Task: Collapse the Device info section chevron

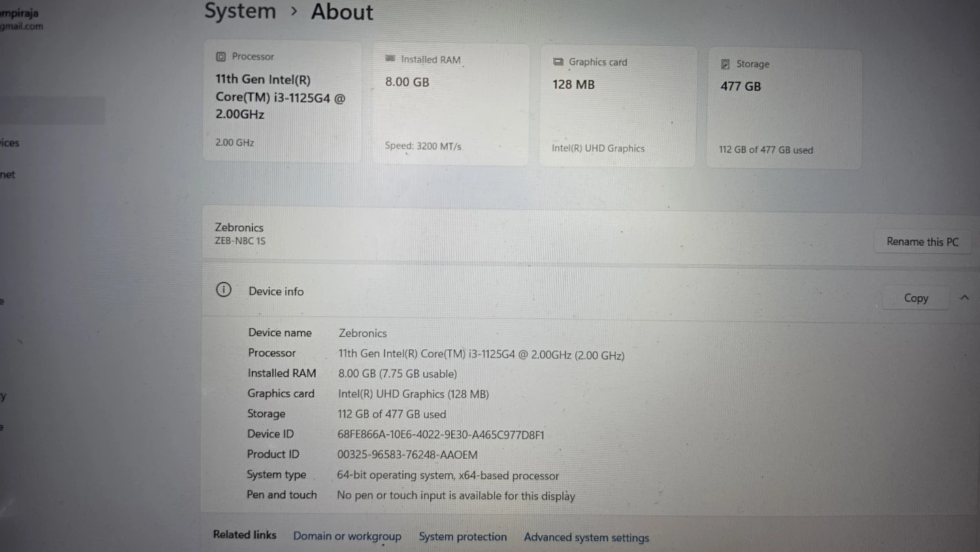Action: pyautogui.click(x=964, y=297)
